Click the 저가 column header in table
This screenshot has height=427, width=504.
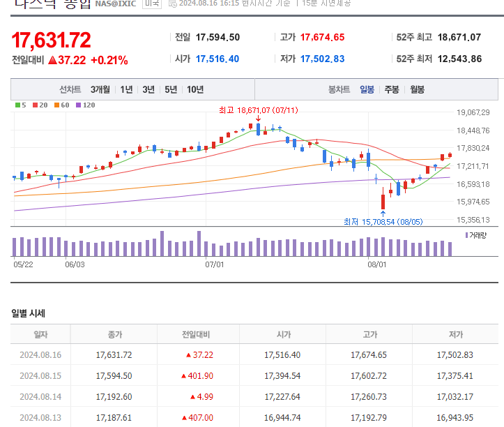[456, 335]
